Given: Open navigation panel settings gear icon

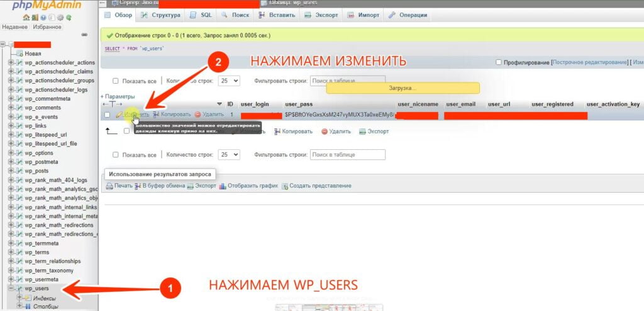Looking at the screenshot, I should point(60,17).
